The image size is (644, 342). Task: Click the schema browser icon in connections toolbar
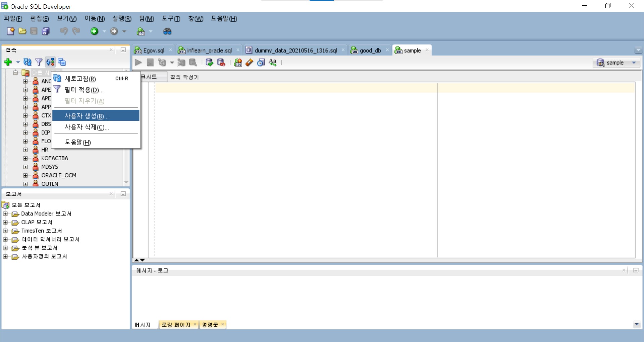point(50,62)
